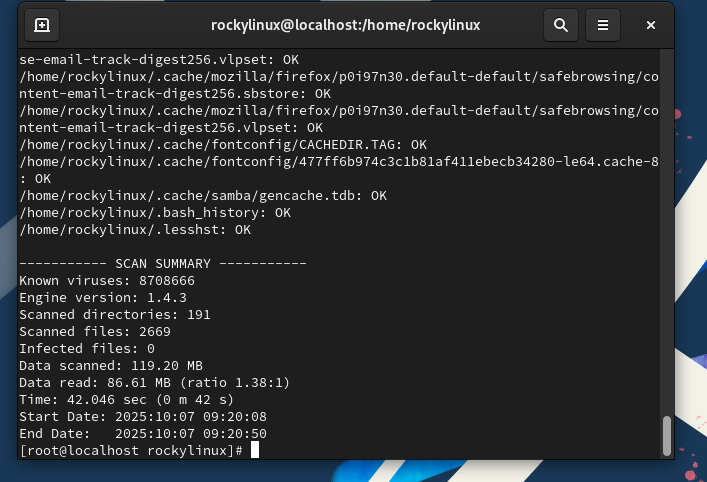
Task: Click the Data read 86.61 MB line
Action: (x=155, y=382)
